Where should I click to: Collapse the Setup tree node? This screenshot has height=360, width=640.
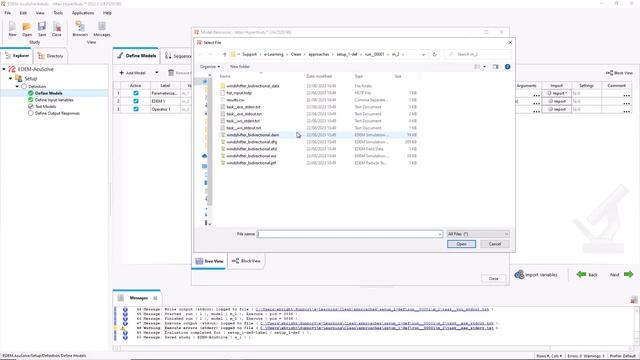pos(11,78)
